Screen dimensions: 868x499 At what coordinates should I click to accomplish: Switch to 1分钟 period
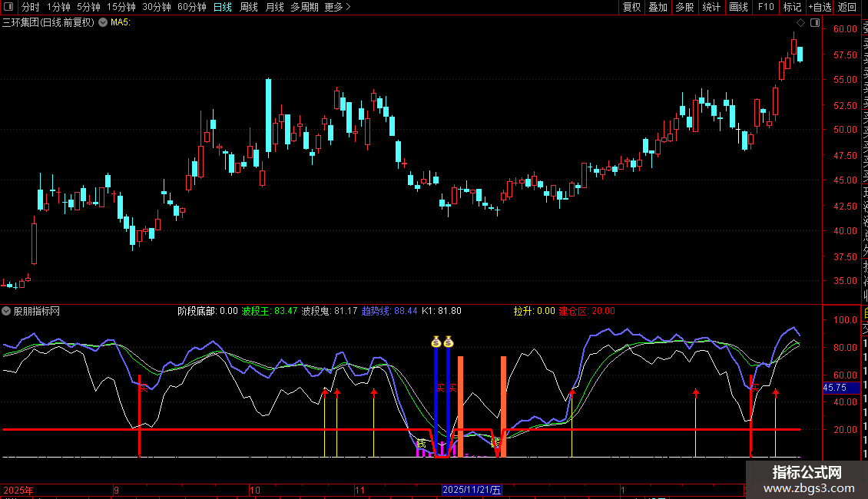[58, 7]
